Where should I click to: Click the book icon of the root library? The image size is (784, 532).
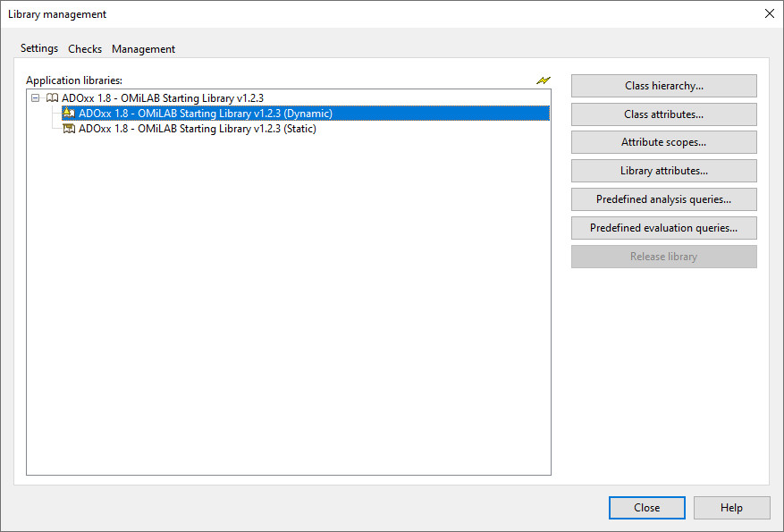[x=52, y=98]
